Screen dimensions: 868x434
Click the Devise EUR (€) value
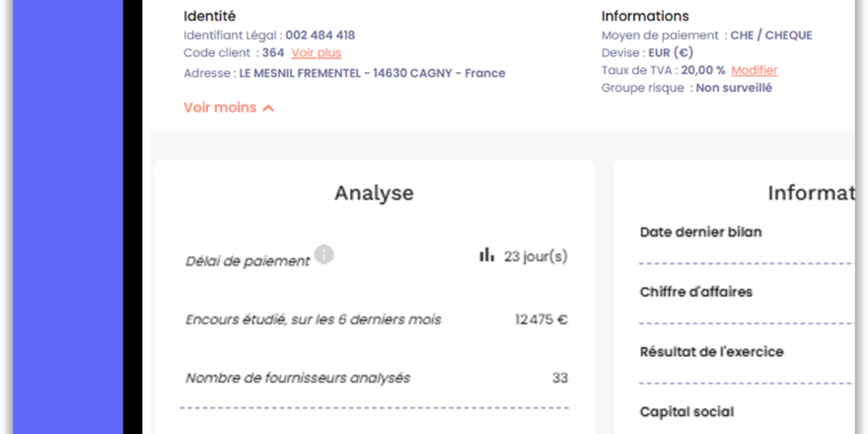pos(671,53)
